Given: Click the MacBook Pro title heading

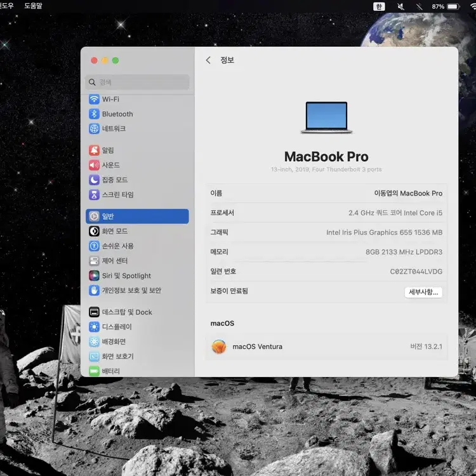Looking at the screenshot, I should (326, 157).
